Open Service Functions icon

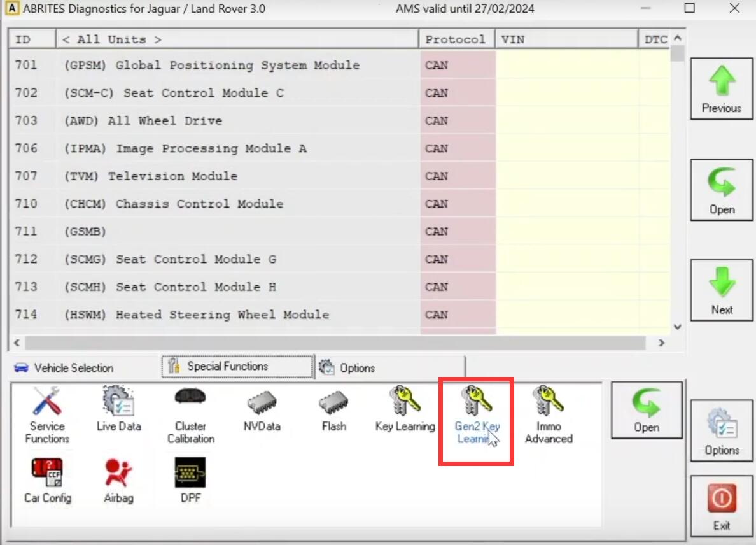[46, 414]
